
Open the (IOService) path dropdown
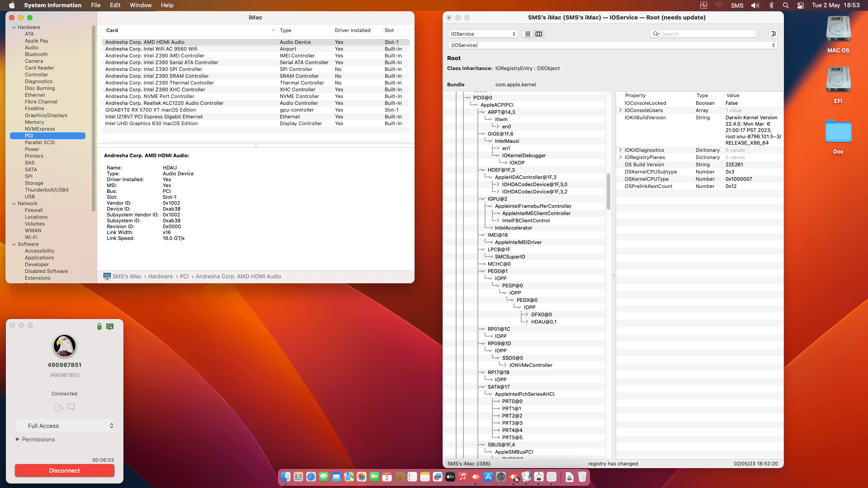[612, 45]
